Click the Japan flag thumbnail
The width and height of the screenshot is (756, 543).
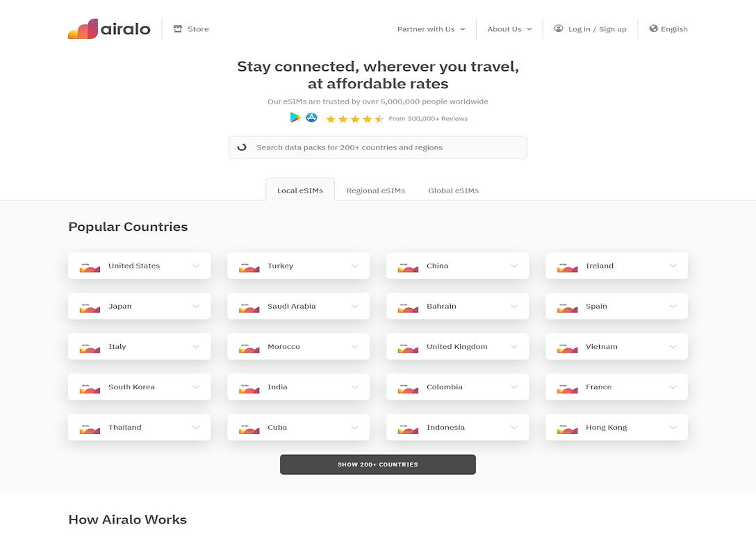point(90,308)
